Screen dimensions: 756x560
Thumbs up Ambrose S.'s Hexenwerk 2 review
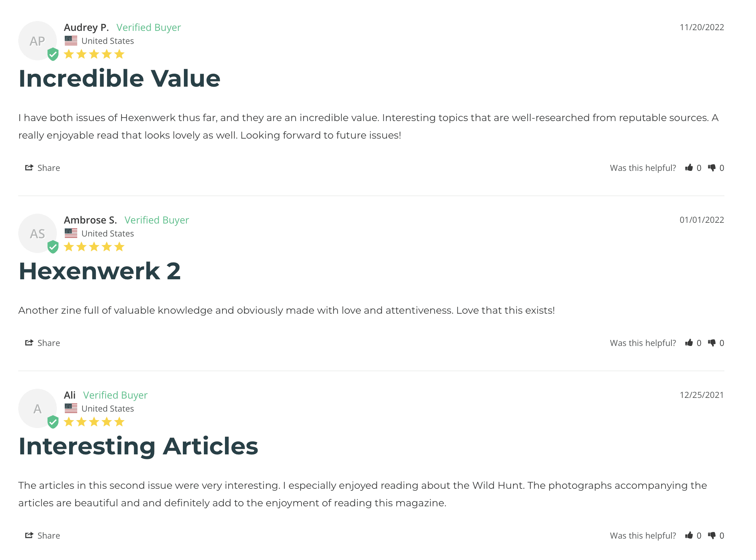click(x=689, y=343)
